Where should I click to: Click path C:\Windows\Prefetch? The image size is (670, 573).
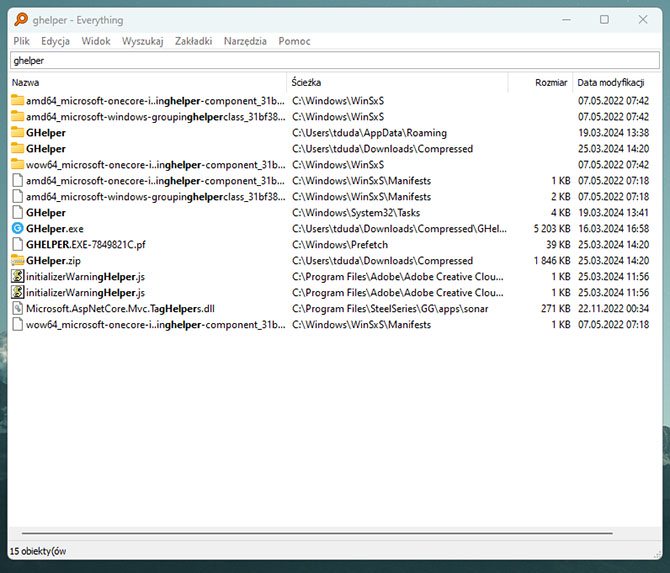(340, 244)
